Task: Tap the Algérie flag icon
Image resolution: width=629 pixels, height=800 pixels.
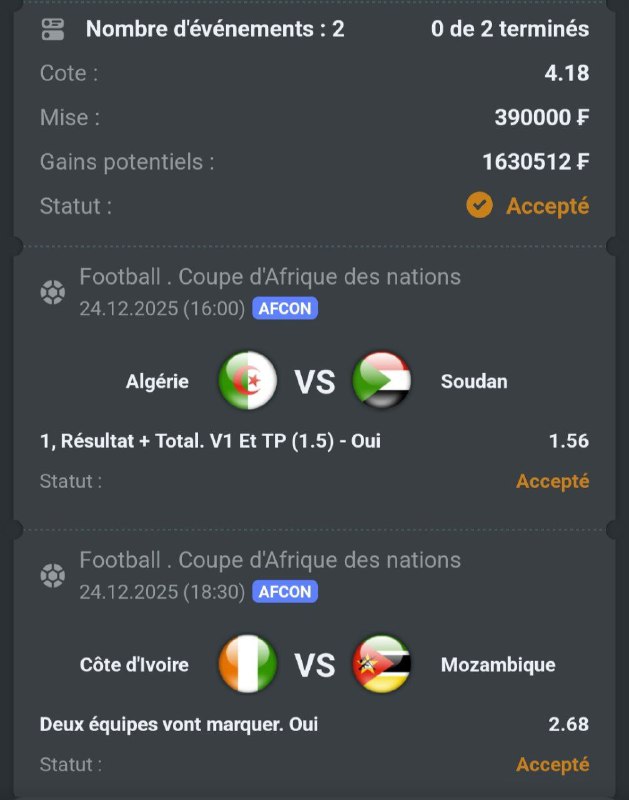Action: click(x=247, y=381)
